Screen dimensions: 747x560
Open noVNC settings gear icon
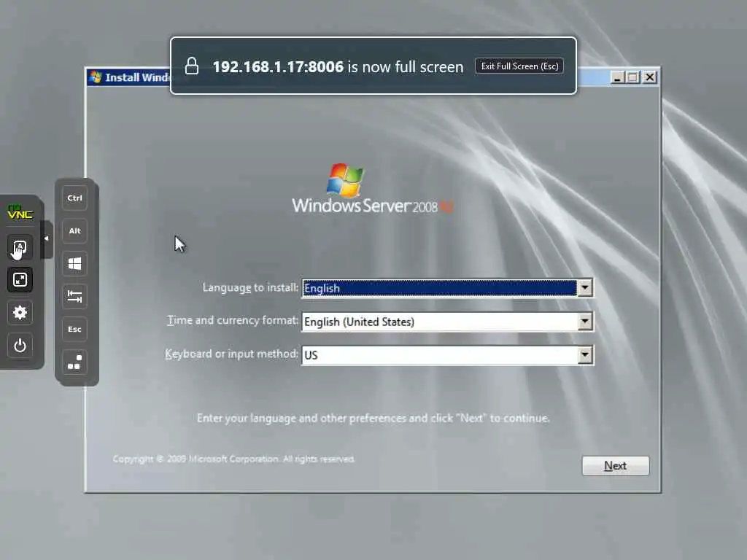coord(20,312)
